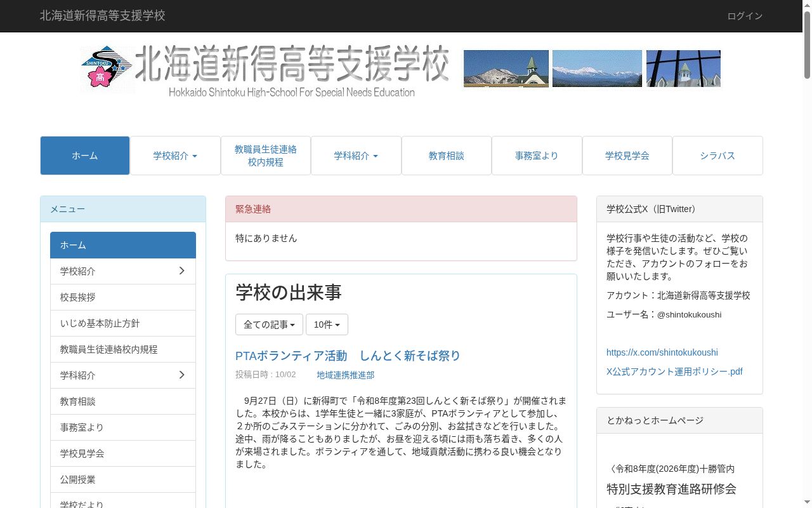Open 学校見学会 in side menu
Screen dimensions: 812x508
click(x=123, y=453)
